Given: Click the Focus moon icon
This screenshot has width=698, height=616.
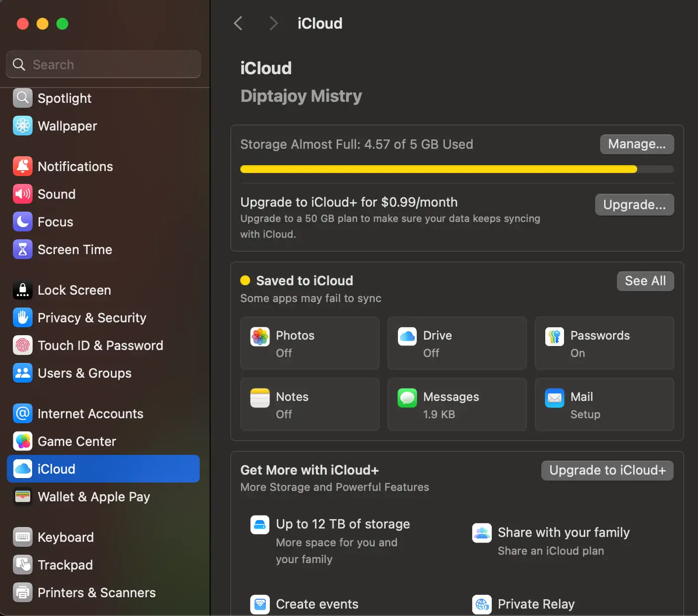Looking at the screenshot, I should pos(23,221).
